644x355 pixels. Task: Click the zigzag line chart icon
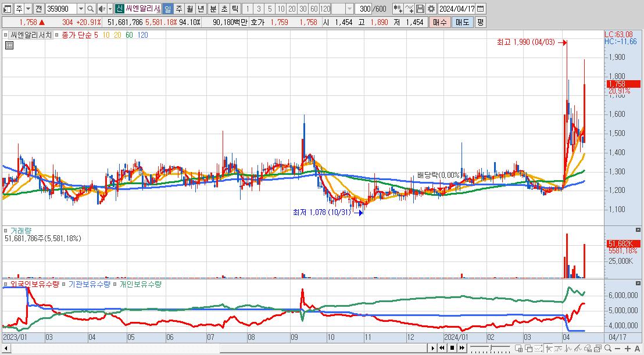(568, 349)
